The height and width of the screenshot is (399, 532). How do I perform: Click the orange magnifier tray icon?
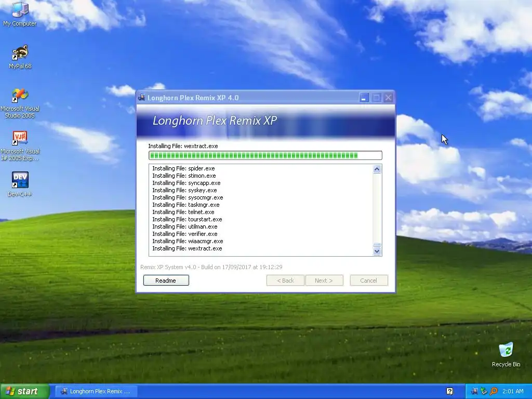click(494, 391)
